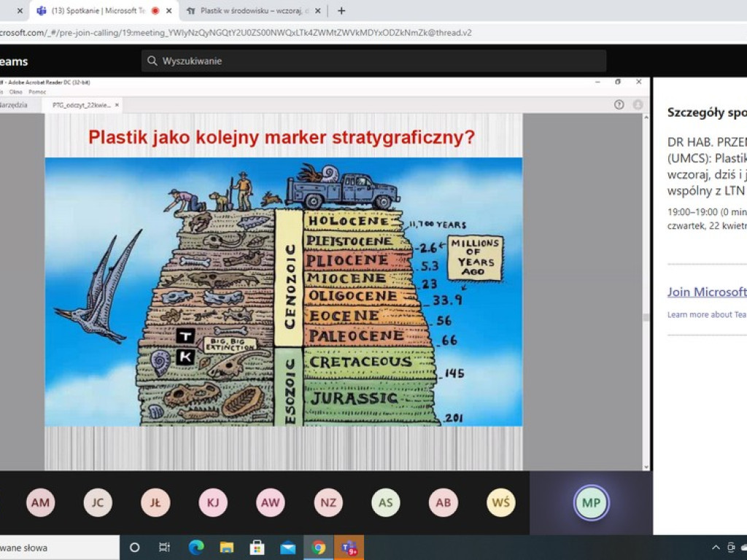747x560 pixels.
Task: Select the highlighted MP presenter avatar
Action: pyautogui.click(x=591, y=503)
